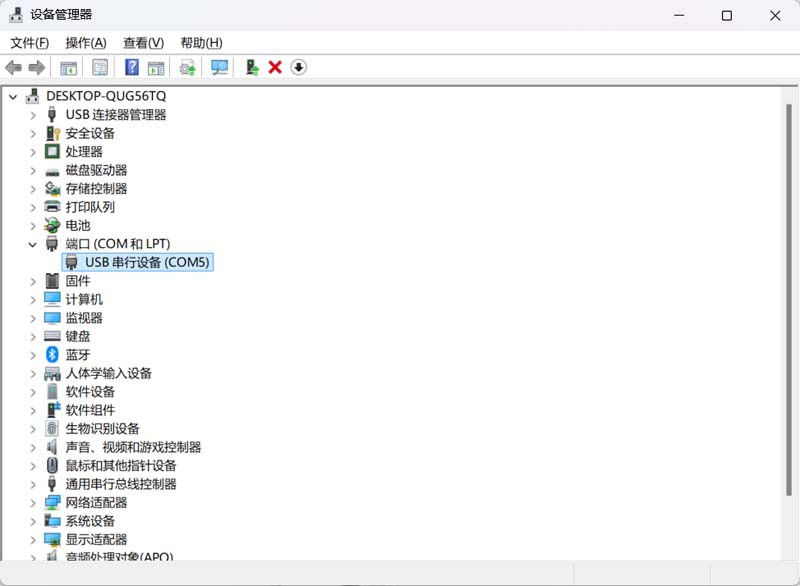
Task: Select the 网络适配器 tree row
Action: click(x=96, y=502)
